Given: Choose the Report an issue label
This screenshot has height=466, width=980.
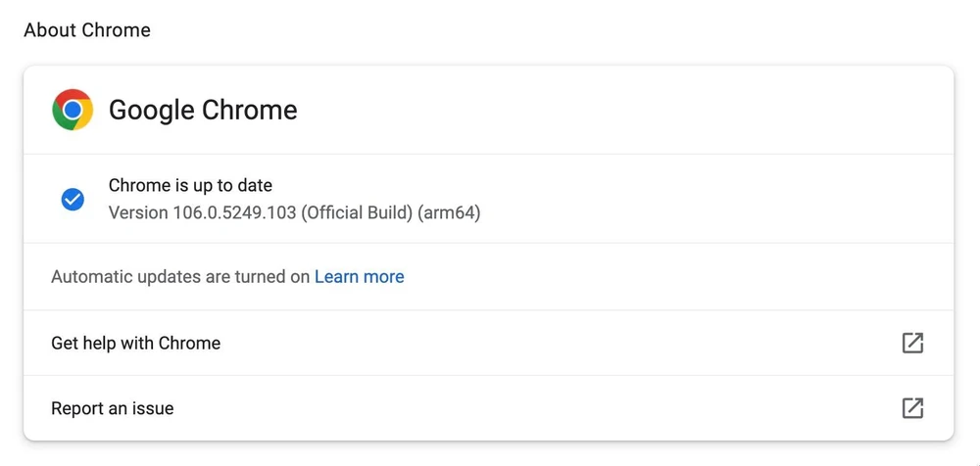Looking at the screenshot, I should pyautogui.click(x=112, y=408).
